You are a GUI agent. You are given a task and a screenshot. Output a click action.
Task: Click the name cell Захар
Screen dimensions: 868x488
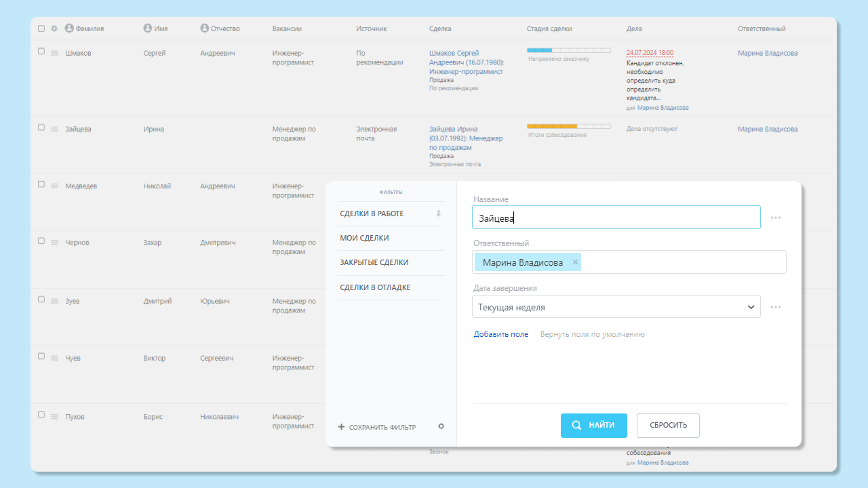pos(153,243)
